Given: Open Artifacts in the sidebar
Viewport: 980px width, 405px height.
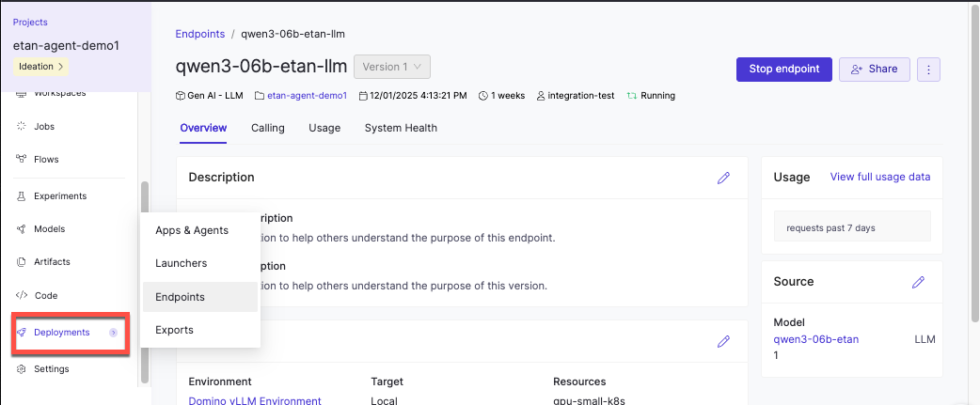Looking at the screenshot, I should coord(52,262).
